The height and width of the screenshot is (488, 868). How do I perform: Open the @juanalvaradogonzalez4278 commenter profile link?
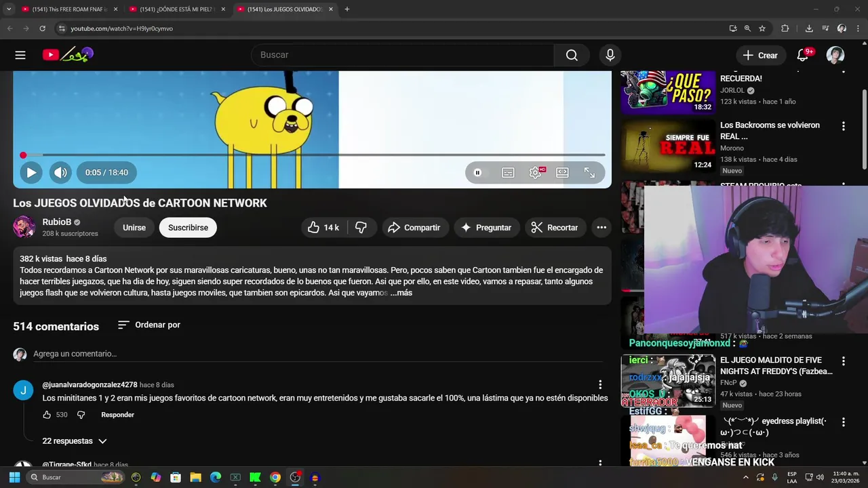click(x=90, y=385)
